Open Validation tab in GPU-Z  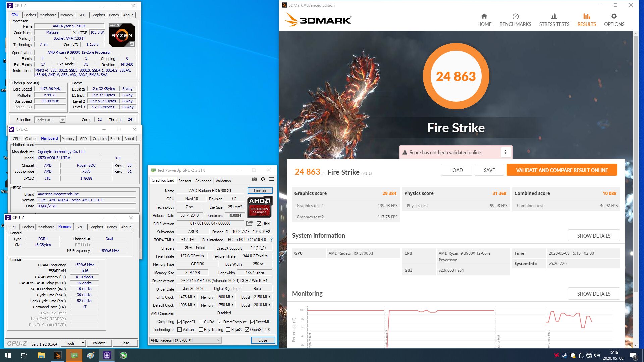click(223, 181)
